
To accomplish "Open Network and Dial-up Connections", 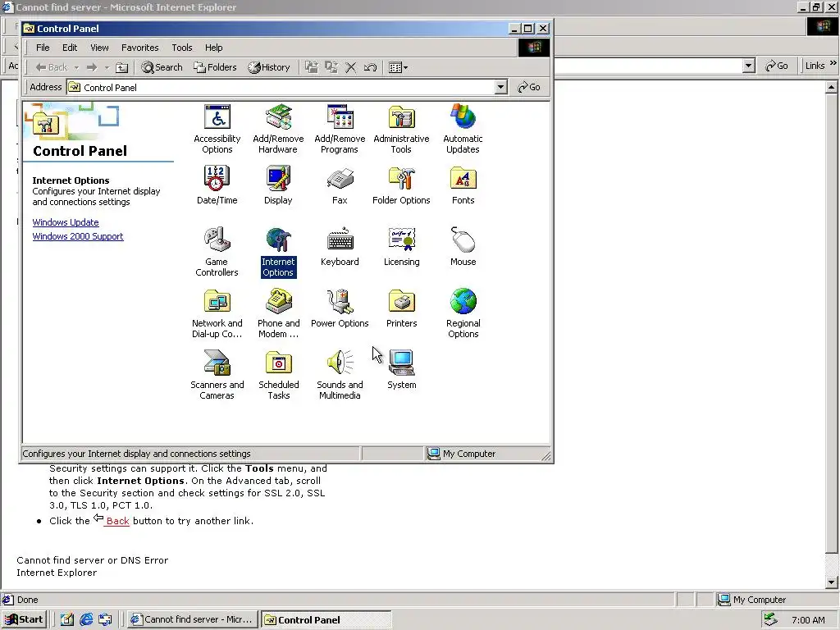I will [x=217, y=313].
